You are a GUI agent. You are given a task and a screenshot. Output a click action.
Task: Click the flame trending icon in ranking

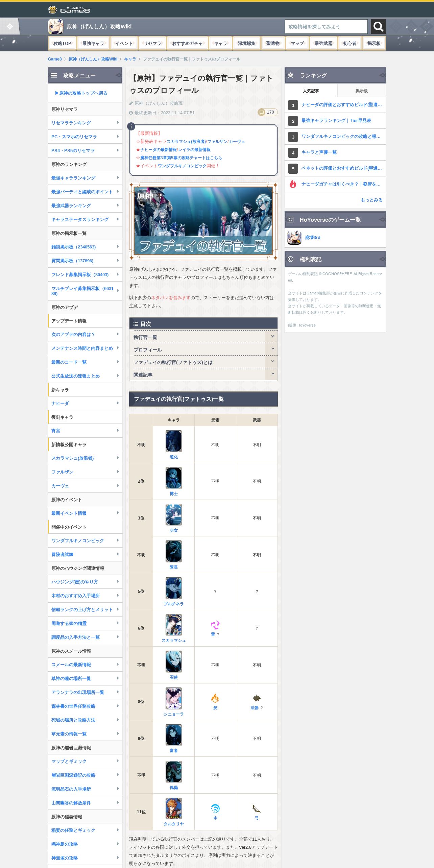(x=293, y=184)
